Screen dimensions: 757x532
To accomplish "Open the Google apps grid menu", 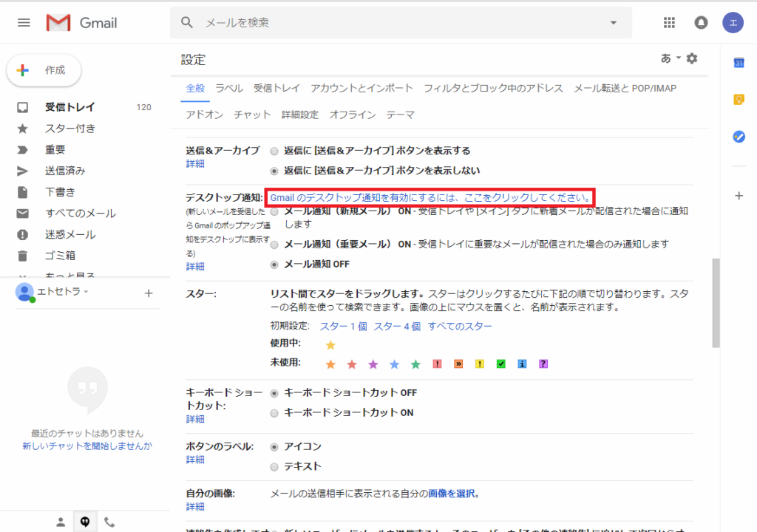I will (x=669, y=22).
